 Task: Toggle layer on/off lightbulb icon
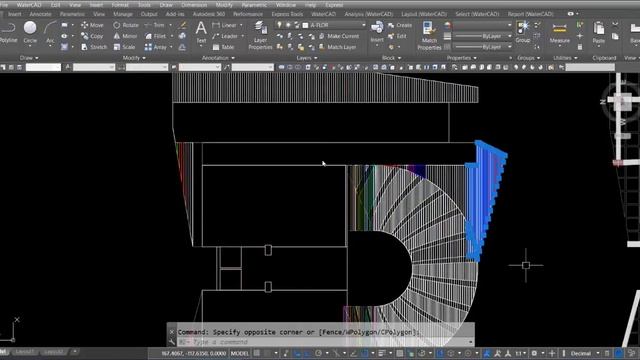[x=279, y=25]
